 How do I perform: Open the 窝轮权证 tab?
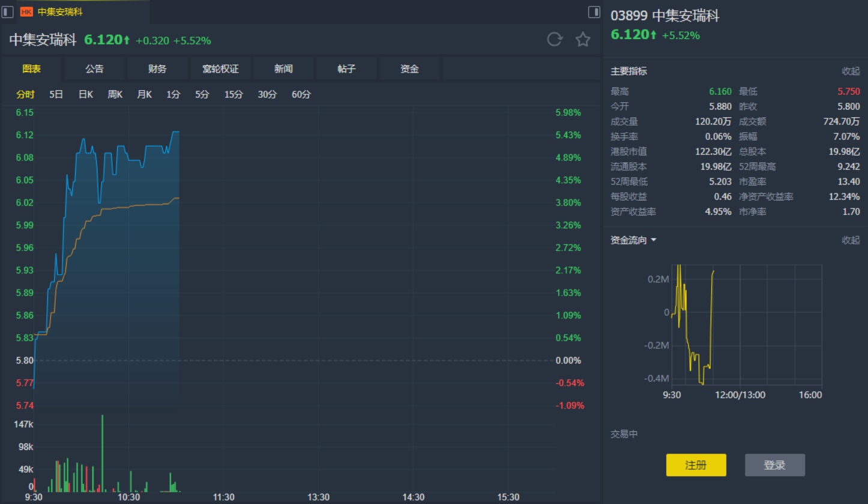pos(220,69)
